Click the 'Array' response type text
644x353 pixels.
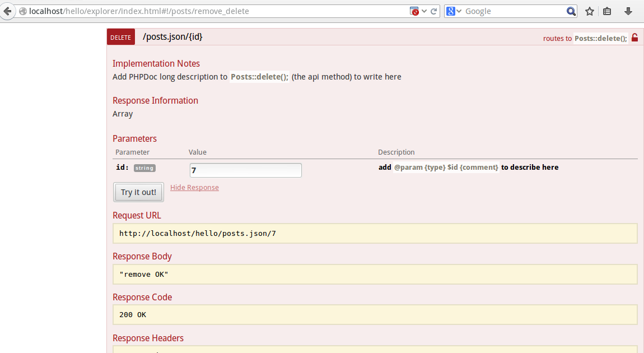(123, 114)
